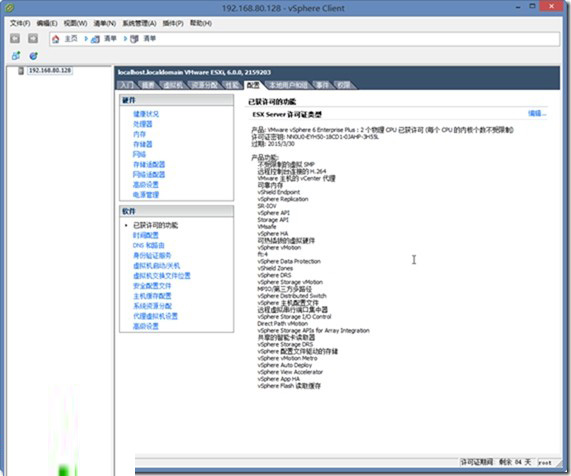This screenshot has height=476, width=571.
Task: Open 主机缓存配置 software link
Action: pyautogui.click(x=152, y=296)
